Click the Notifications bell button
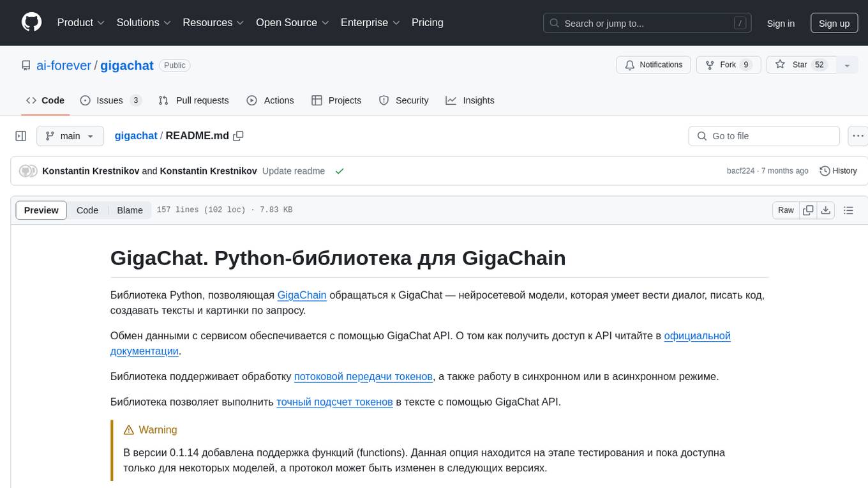 654,65
